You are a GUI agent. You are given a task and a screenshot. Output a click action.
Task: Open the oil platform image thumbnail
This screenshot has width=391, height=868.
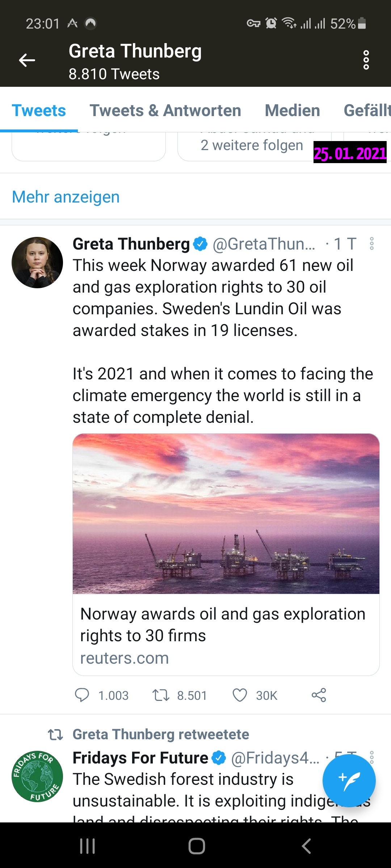(226, 514)
